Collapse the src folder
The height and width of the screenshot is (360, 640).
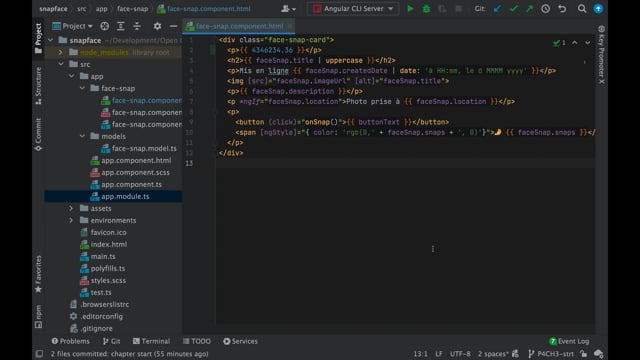(61, 64)
